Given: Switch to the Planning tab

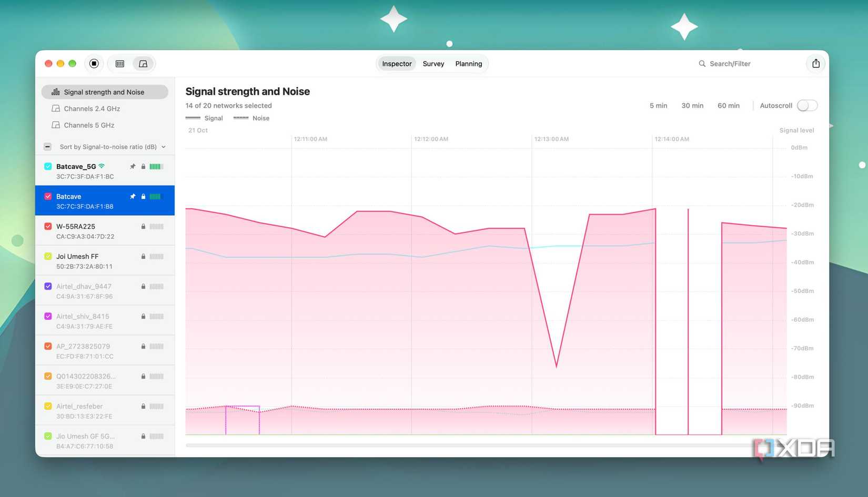Looking at the screenshot, I should tap(469, 64).
